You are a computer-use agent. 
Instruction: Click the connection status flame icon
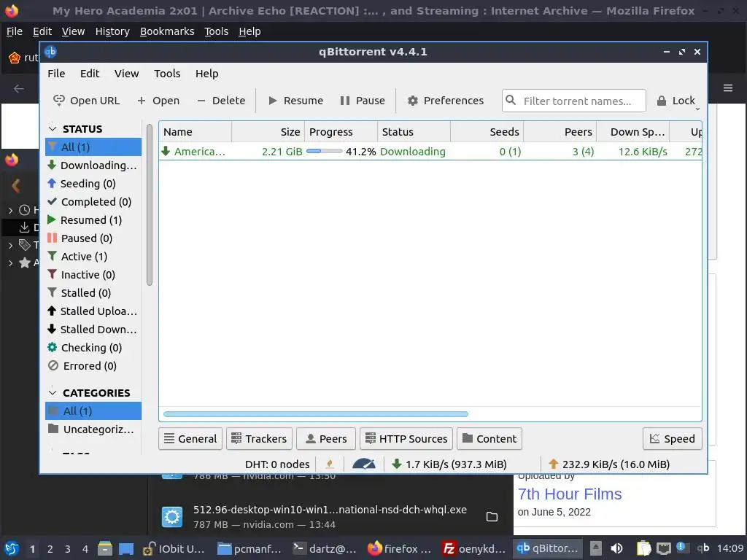pos(330,464)
